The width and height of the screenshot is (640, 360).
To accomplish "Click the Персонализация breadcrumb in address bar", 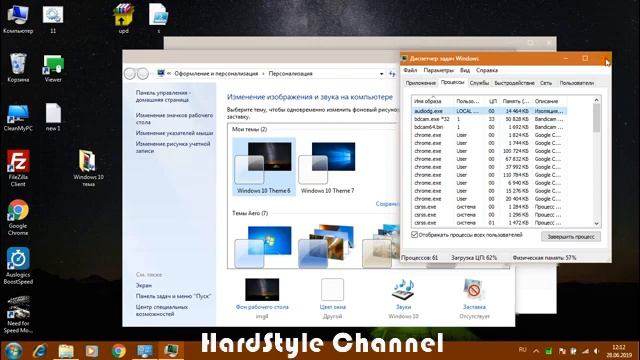I will point(290,74).
